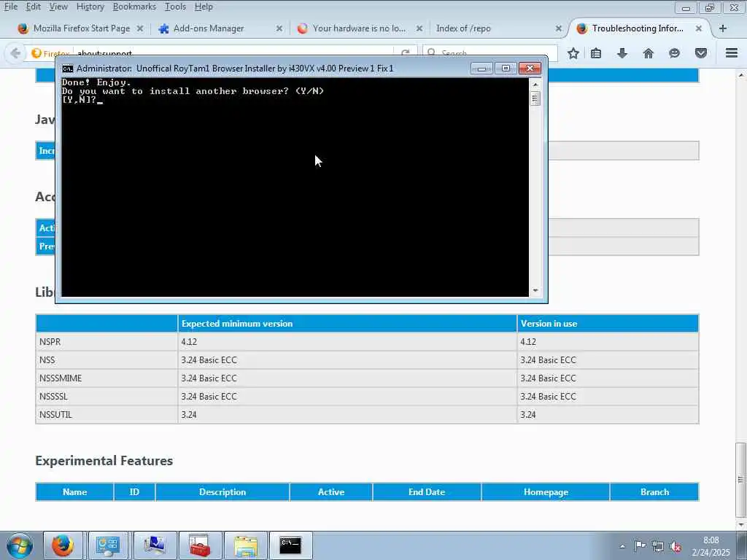747x560 pixels.
Task: Click the ID column header
Action: [134, 492]
